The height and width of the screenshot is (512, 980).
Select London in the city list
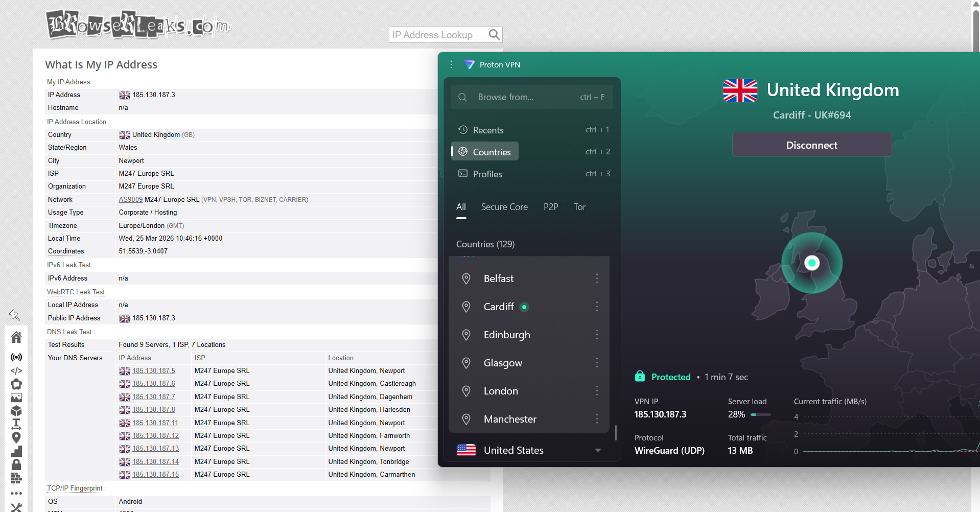point(501,391)
